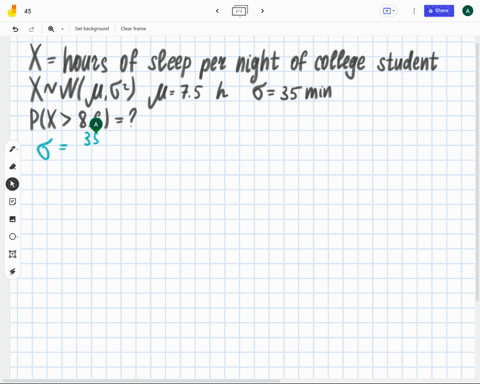Screen dimensions: 480x384
Task: Click Set background button
Action: [x=92, y=29]
